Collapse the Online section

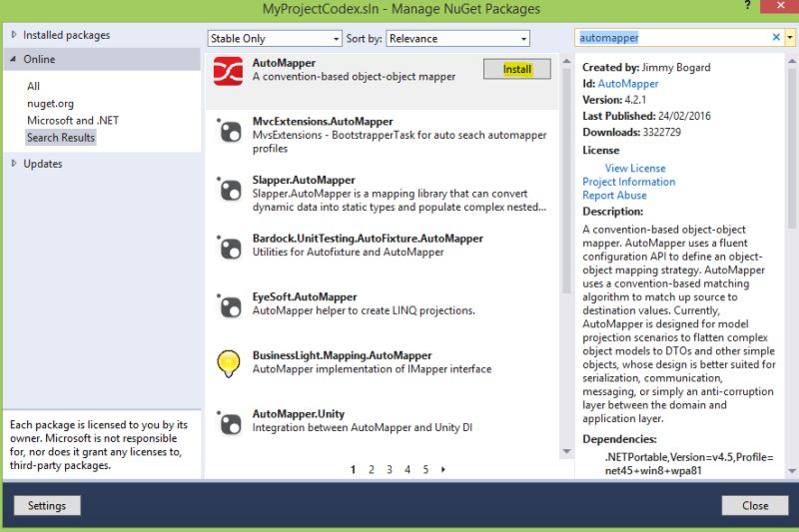[x=13, y=59]
